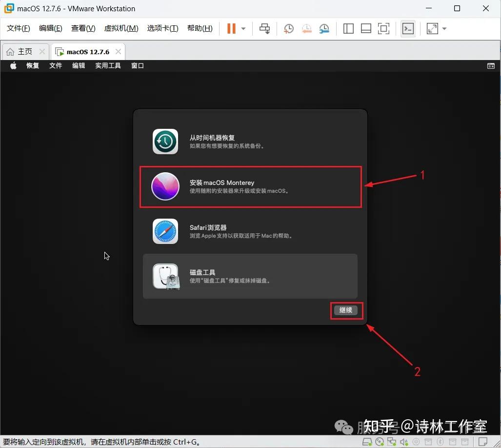Click the revert to snapshot icon
Image resolution: width=501 pixels, height=448 pixels.
(x=306, y=28)
